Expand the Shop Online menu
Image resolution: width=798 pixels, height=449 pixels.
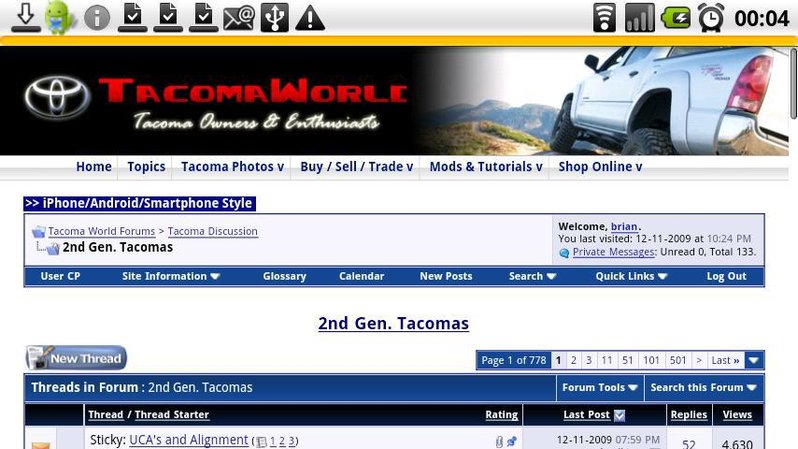tap(600, 167)
